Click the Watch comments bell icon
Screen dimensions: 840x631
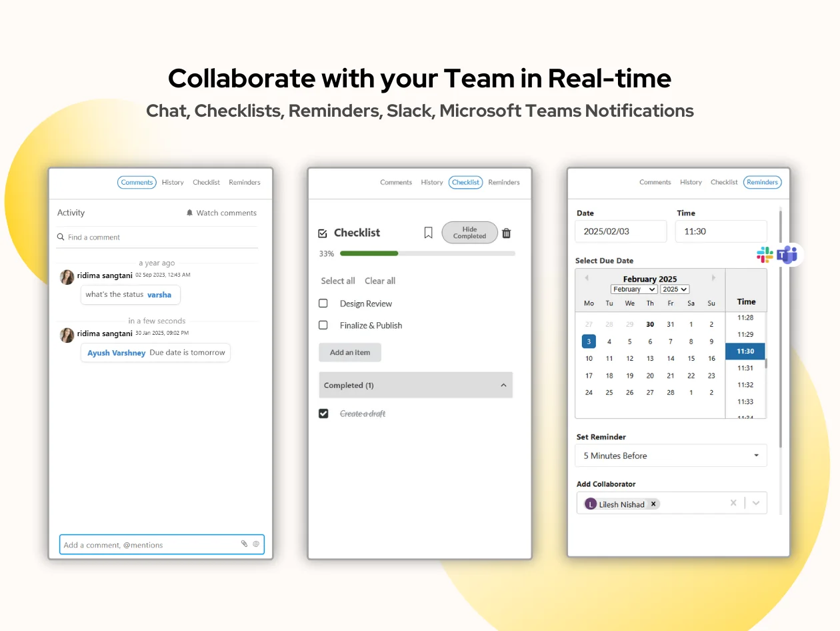point(189,213)
